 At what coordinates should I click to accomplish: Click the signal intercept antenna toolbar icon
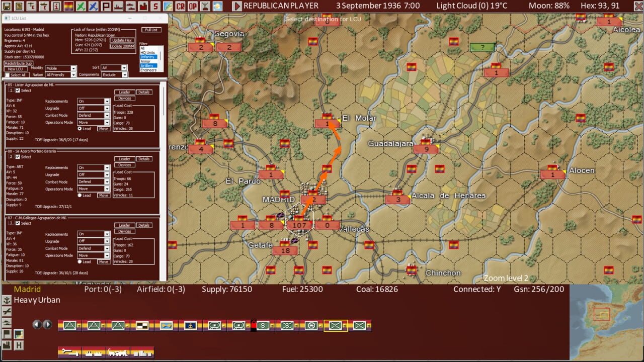(205, 7)
